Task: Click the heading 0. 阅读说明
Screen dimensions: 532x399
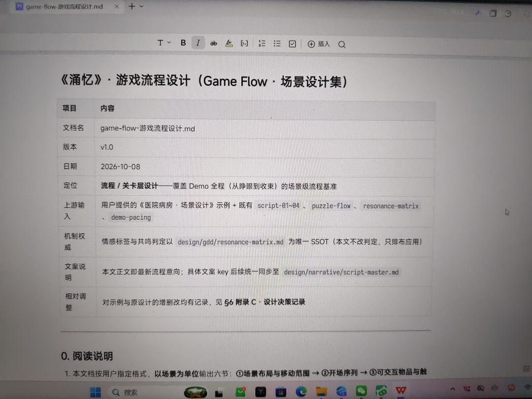Action: 87,356
